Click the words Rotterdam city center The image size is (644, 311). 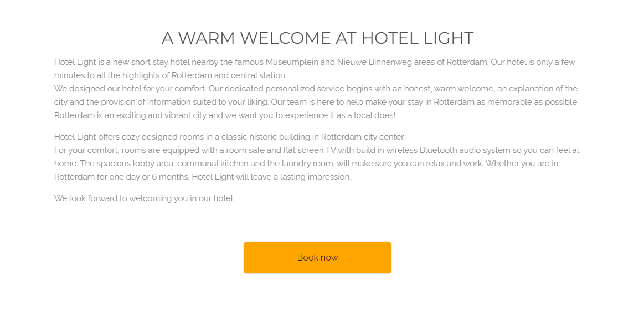tap(363, 137)
